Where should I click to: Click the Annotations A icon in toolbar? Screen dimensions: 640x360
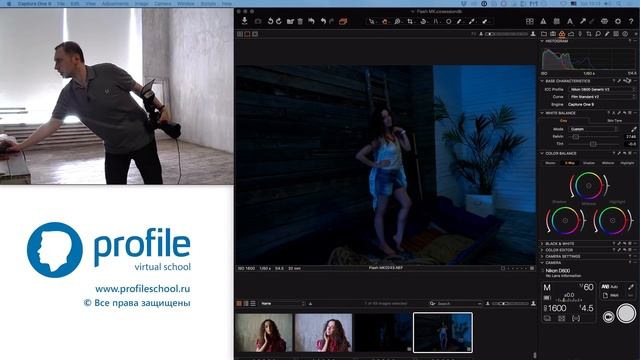coord(570,21)
